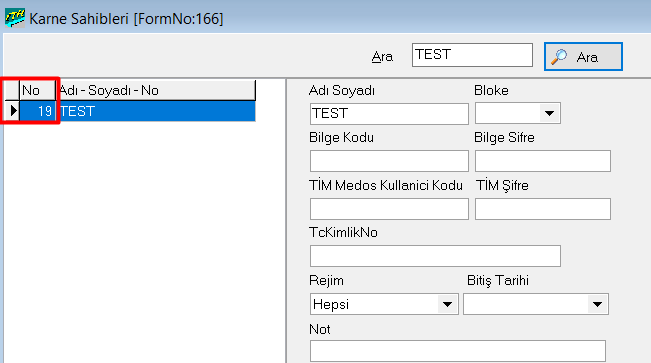Click the row indicator arrow beside row 19

coord(12,111)
